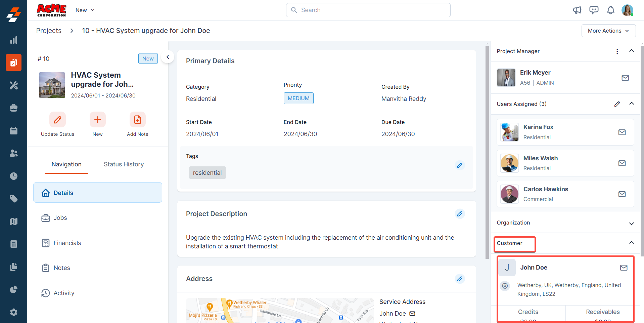Expand the Organization section
The height and width of the screenshot is (323, 644).
[x=631, y=224]
